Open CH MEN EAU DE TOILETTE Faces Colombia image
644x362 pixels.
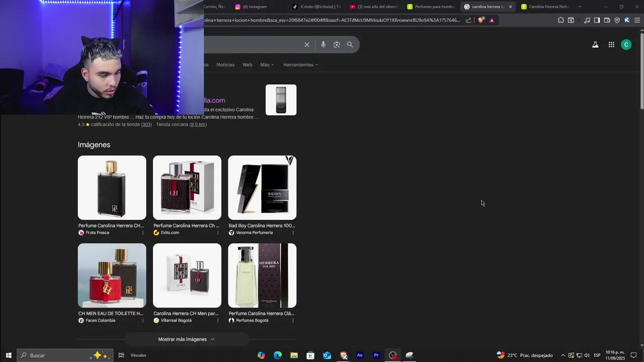point(112,276)
